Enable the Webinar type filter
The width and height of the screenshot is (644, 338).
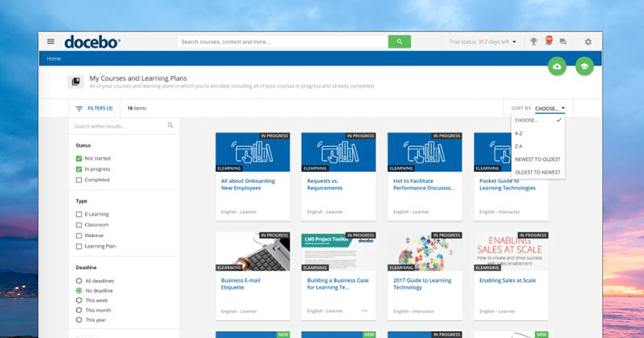tap(79, 236)
